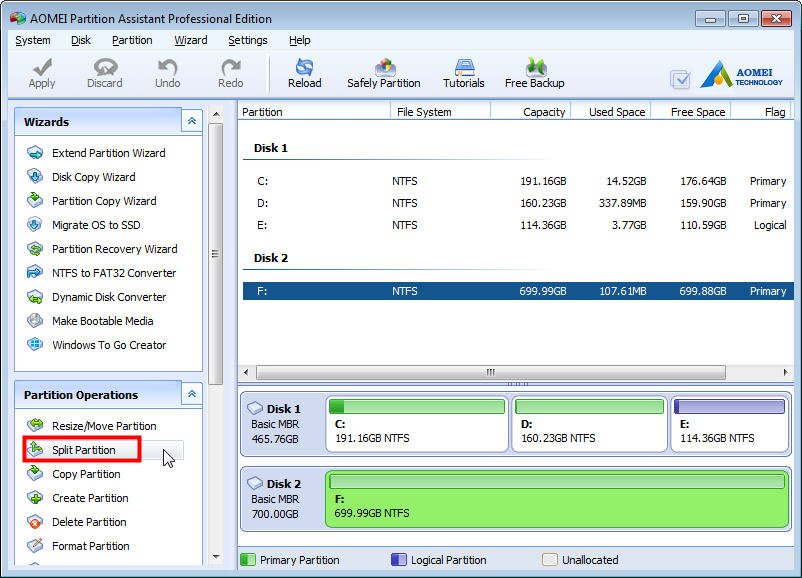Choose Make Bootable Media

coord(102,321)
